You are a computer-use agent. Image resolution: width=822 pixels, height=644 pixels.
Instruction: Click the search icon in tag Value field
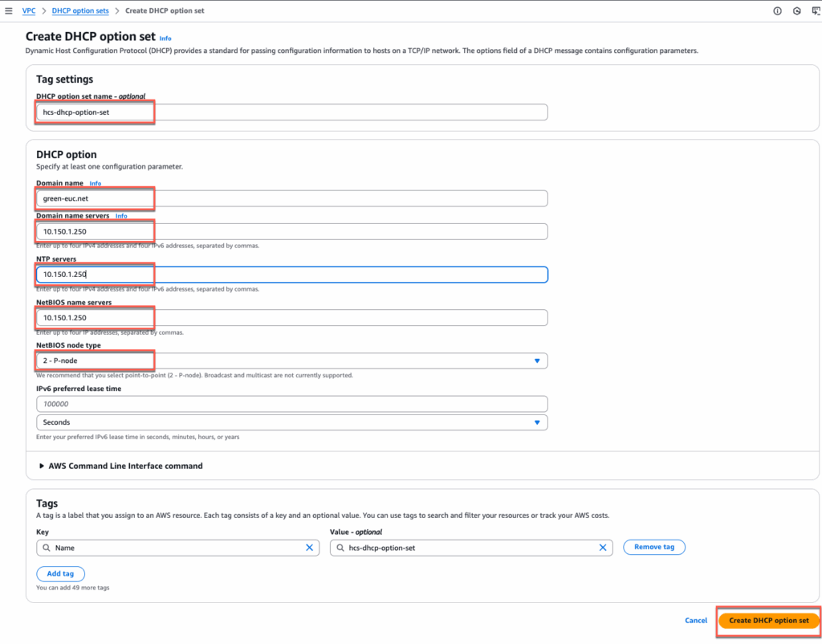[340, 548]
